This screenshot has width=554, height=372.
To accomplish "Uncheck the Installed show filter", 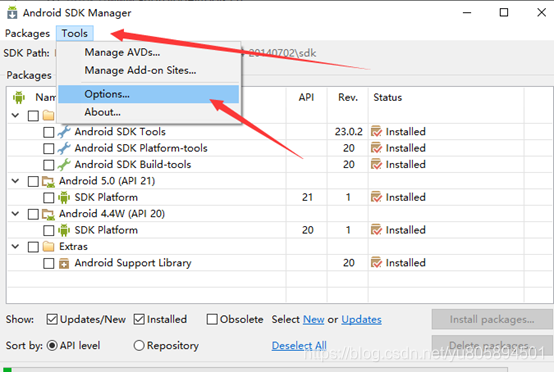I will click(x=139, y=319).
